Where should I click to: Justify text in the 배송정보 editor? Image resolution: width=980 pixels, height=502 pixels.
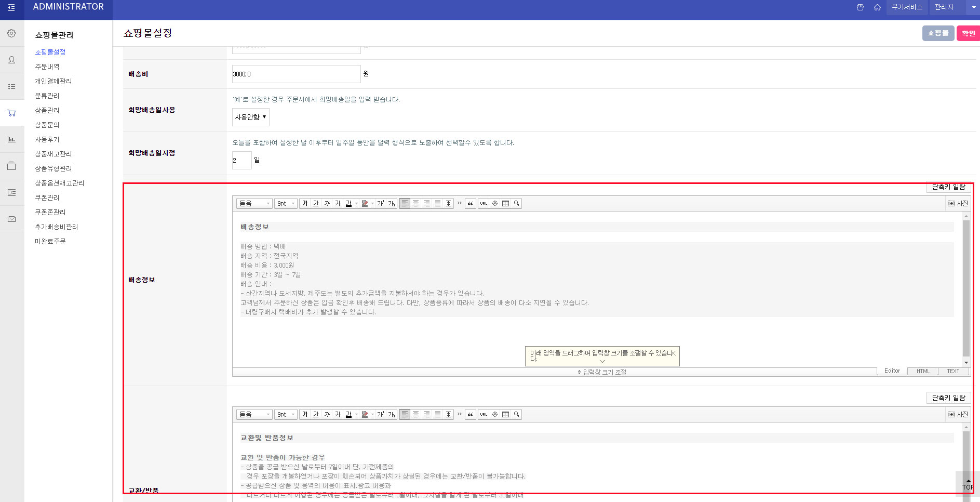tap(438, 203)
